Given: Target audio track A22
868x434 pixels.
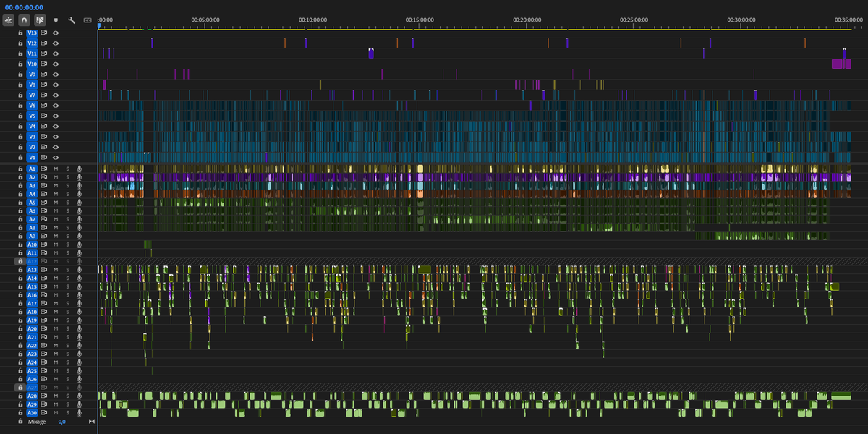Looking at the screenshot, I should (32, 346).
